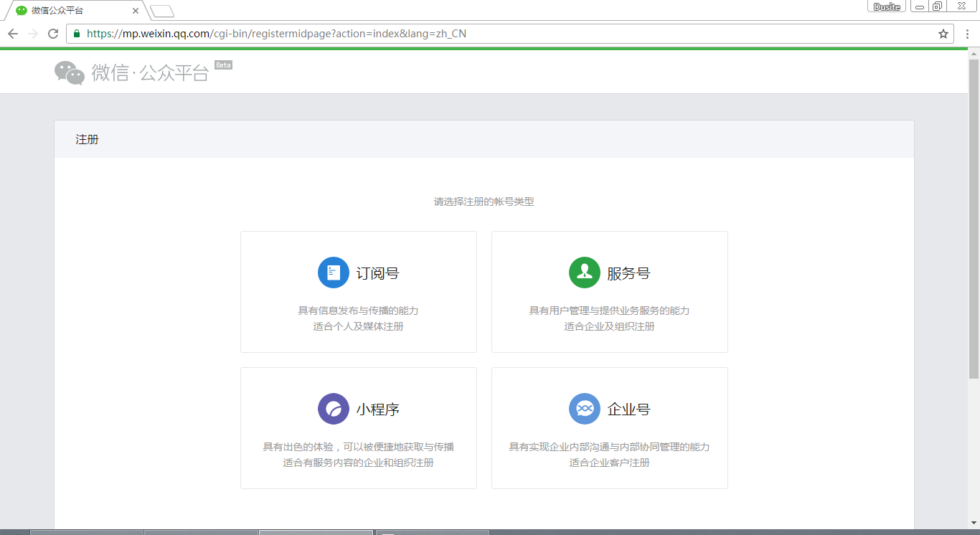Click text 具有信息发布与传播的能力
Viewport: 980px width, 535px height.
359,311
